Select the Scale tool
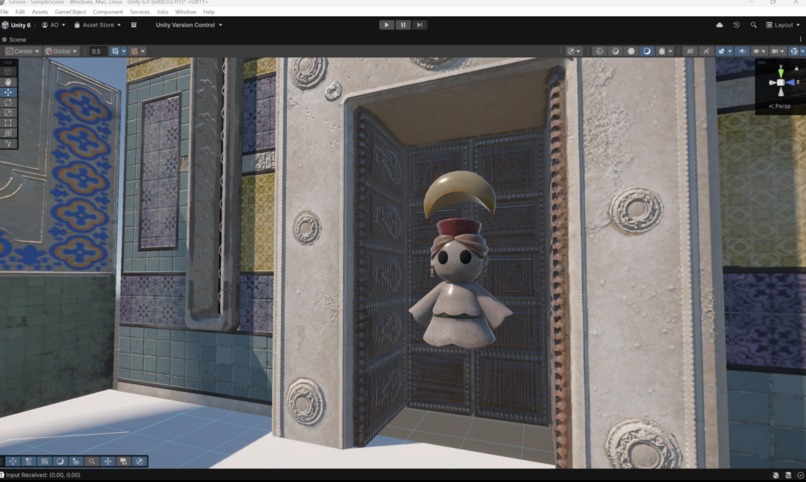 pyautogui.click(x=8, y=113)
